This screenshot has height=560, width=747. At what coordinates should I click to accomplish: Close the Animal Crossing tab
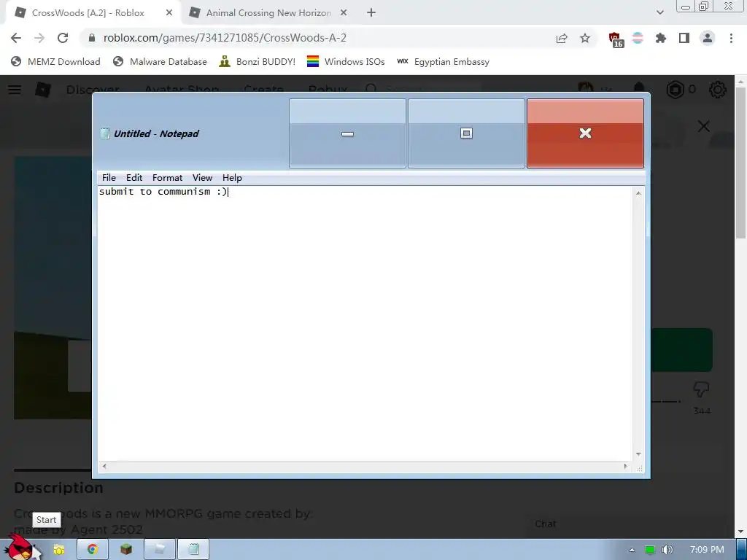point(344,13)
